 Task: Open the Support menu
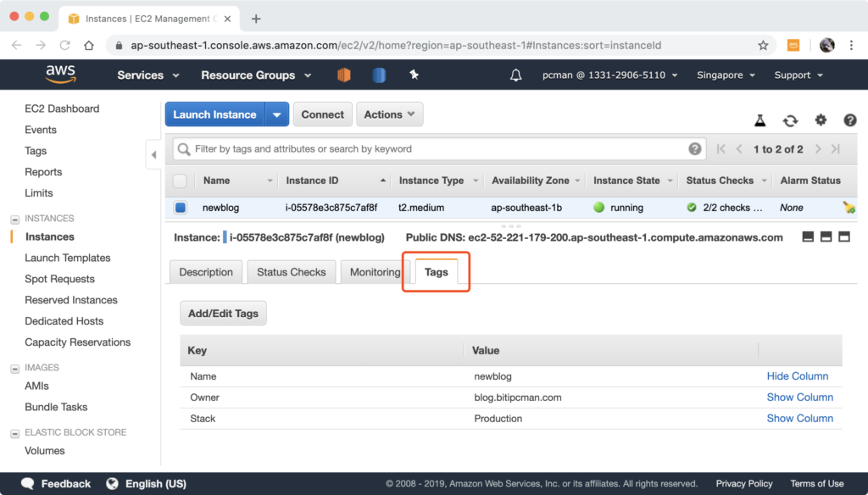click(x=798, y=75)
